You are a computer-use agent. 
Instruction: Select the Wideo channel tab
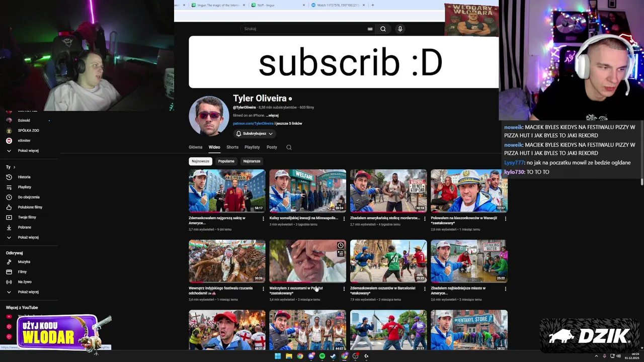tap(214, 147)
